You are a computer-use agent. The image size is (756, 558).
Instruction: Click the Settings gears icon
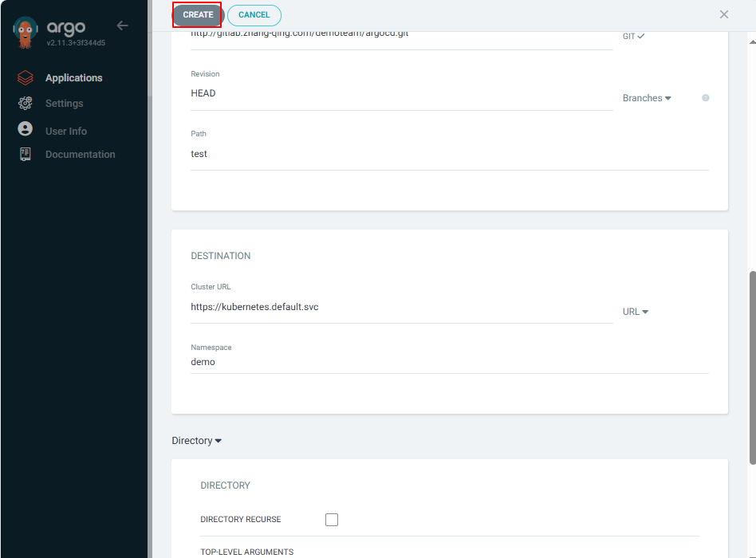click(25, 103)
